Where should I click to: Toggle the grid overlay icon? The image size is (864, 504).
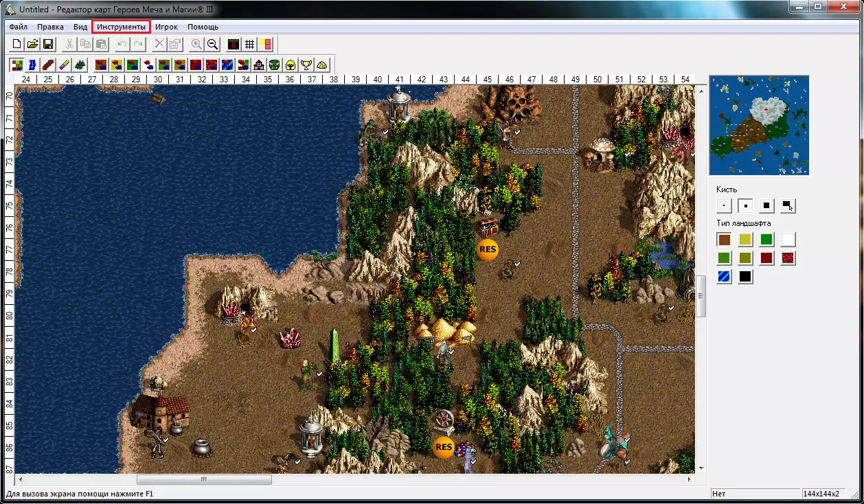click(x=250, y=44)
